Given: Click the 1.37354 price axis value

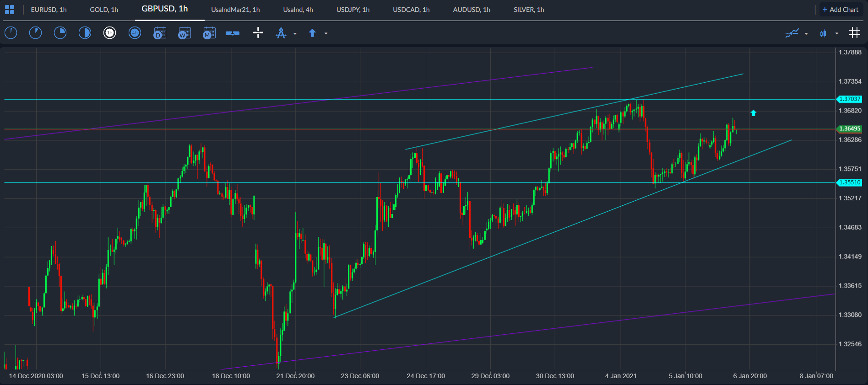Looking at the screenshot, I should 850,81.
